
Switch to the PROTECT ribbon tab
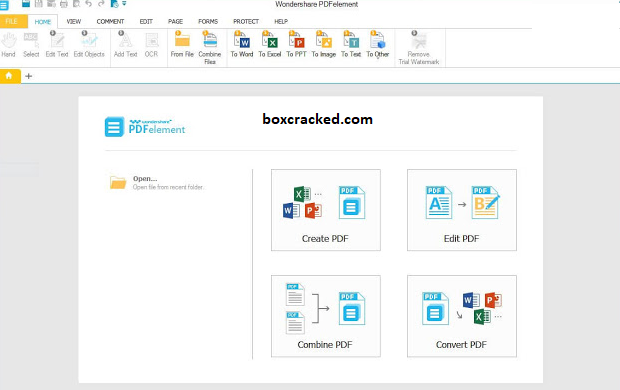pos(246,21)
